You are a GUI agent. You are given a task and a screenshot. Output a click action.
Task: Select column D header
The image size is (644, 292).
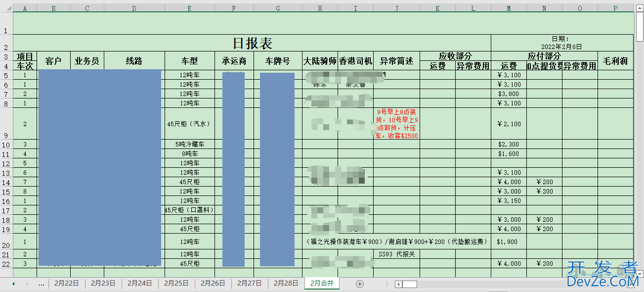pos(134,8)
